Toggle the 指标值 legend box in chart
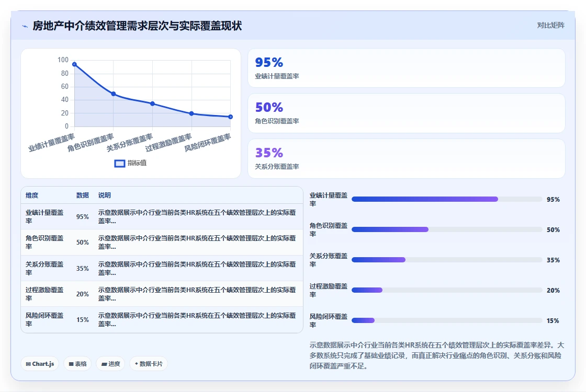The image size is (586, 392). pyautogui.click(x=120, y=163)
